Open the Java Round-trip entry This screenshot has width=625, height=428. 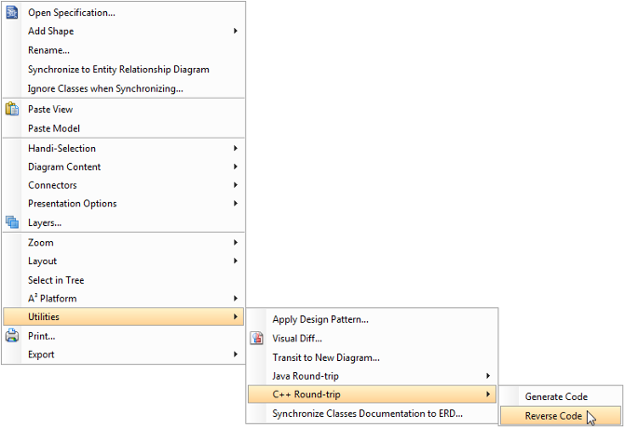(x=372, y=376)
